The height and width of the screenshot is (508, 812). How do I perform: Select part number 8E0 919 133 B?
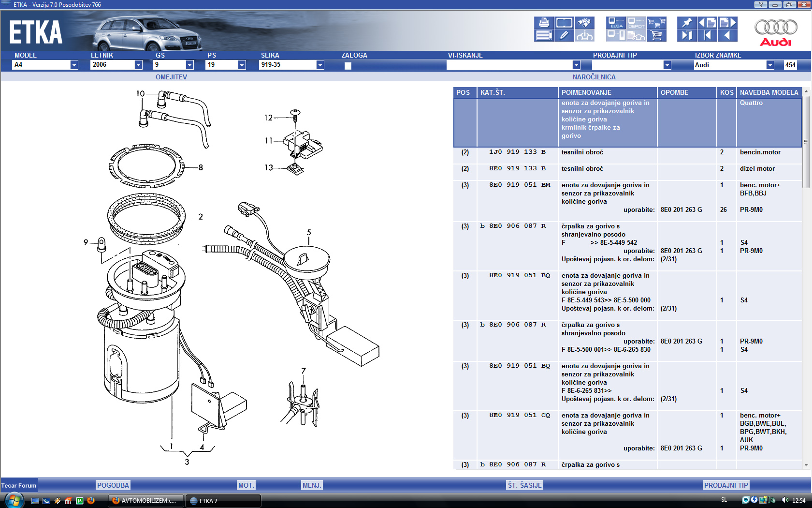[518, 168]
